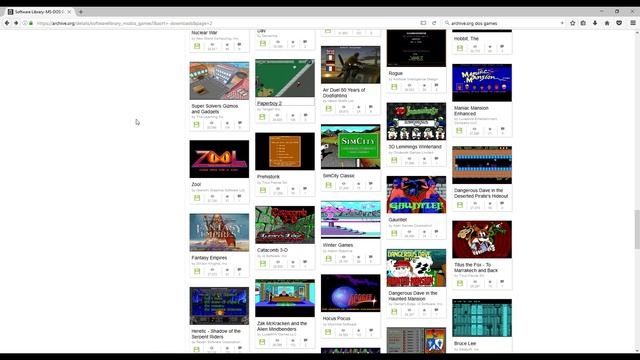640x360 pixels.
Task: Open the Rogue title link
Action: (396, 73)
